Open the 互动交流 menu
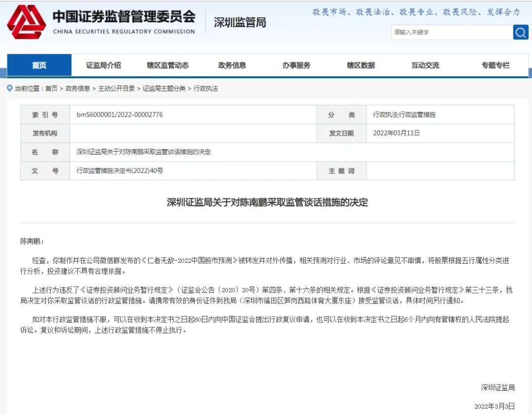 pyautogui.click(x=425, y=64)
